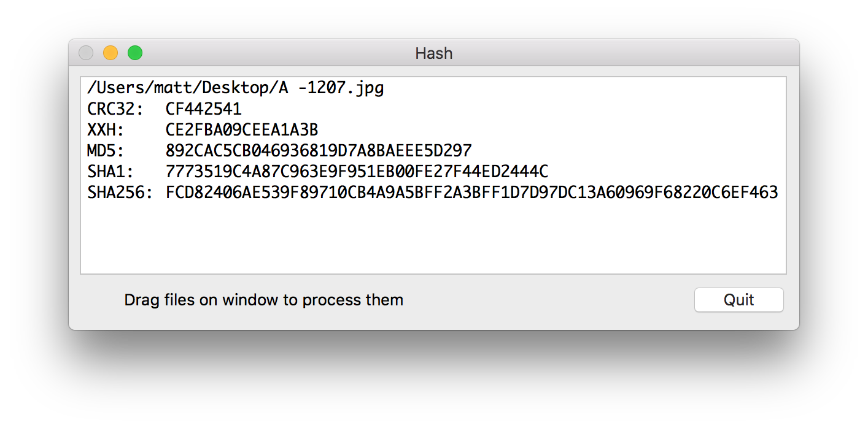Click the MD5 label
Image resolution: width=868 pixels, height=428 pixels.
(106, 151)
